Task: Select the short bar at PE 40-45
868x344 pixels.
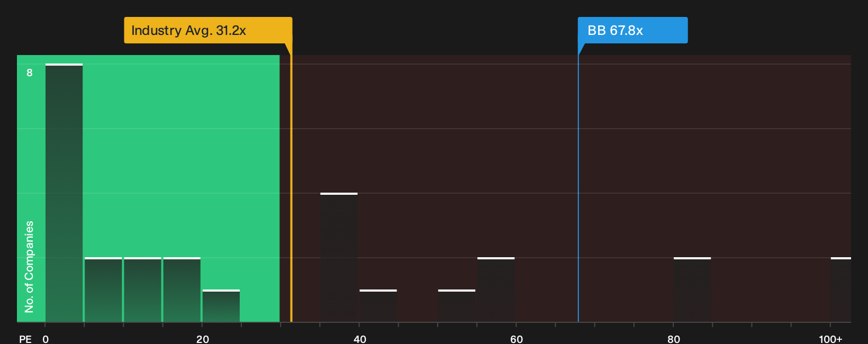Action: [378, 306]
